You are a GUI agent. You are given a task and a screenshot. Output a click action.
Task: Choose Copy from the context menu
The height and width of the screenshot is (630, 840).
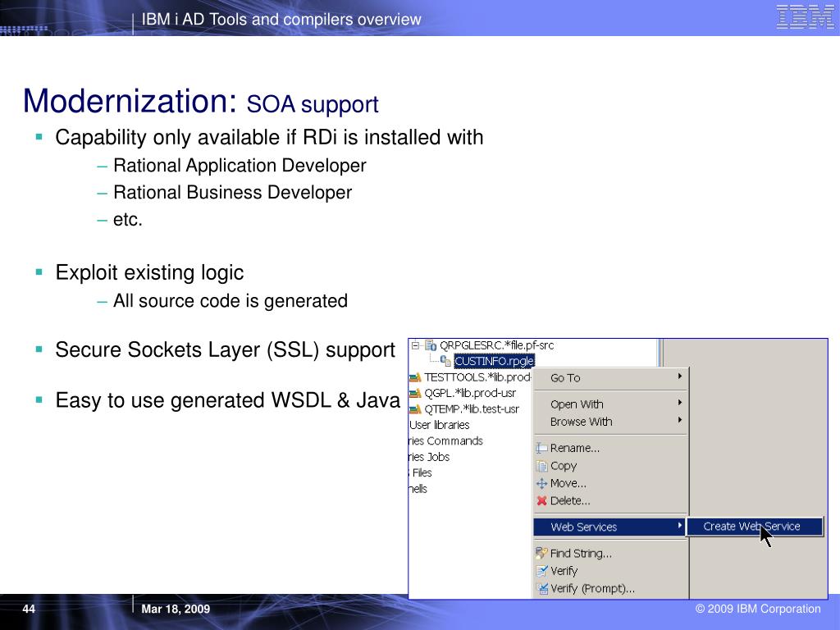(x=610, y=466)
